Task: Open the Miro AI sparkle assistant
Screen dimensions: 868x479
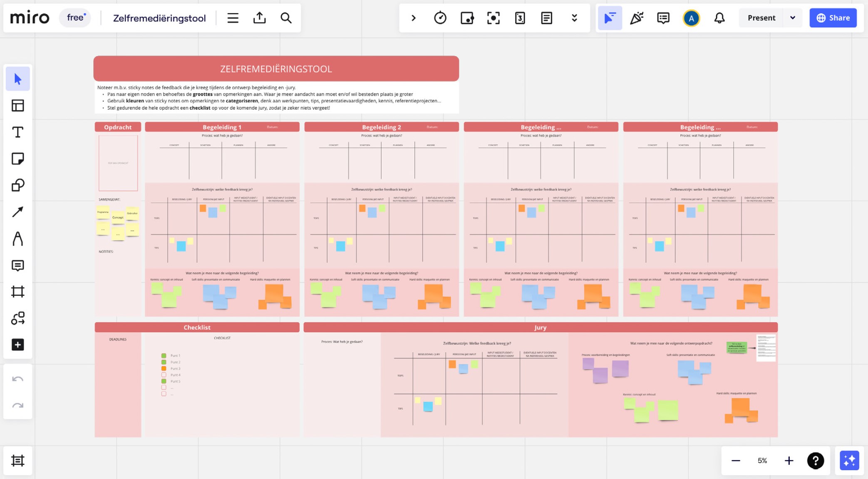Action: [849, 460]
